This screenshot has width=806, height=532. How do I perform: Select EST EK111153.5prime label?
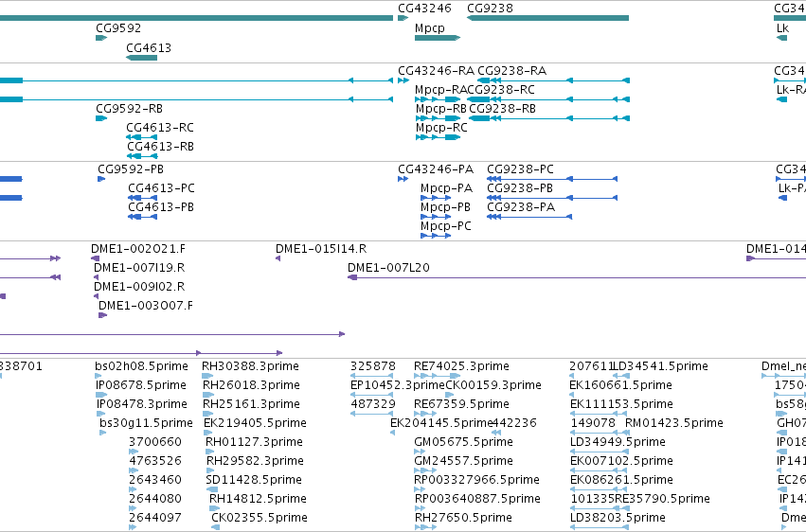click(621, 404)
